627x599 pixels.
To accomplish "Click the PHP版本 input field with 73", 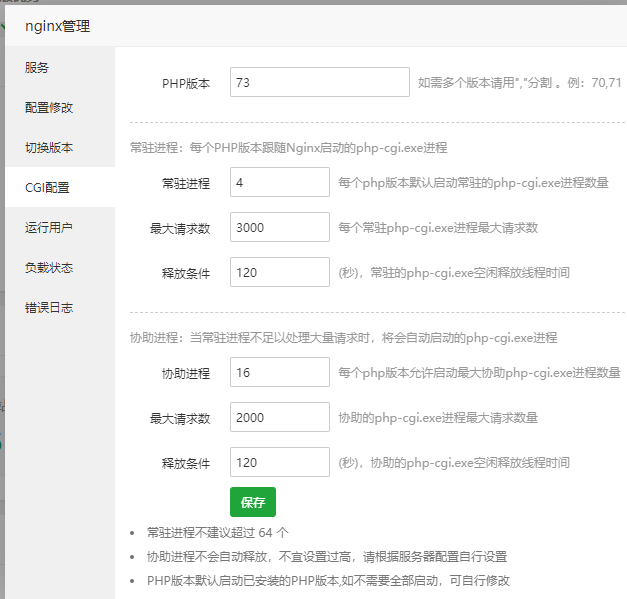I will tap(319, 82).
